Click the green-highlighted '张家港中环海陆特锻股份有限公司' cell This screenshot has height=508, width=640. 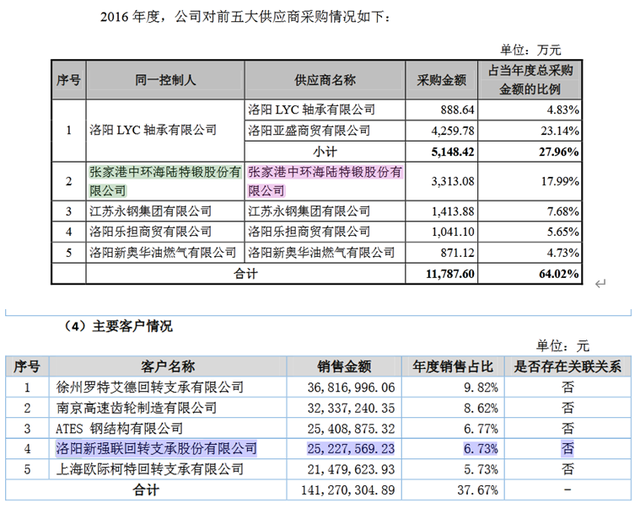(x=165, y=181)
